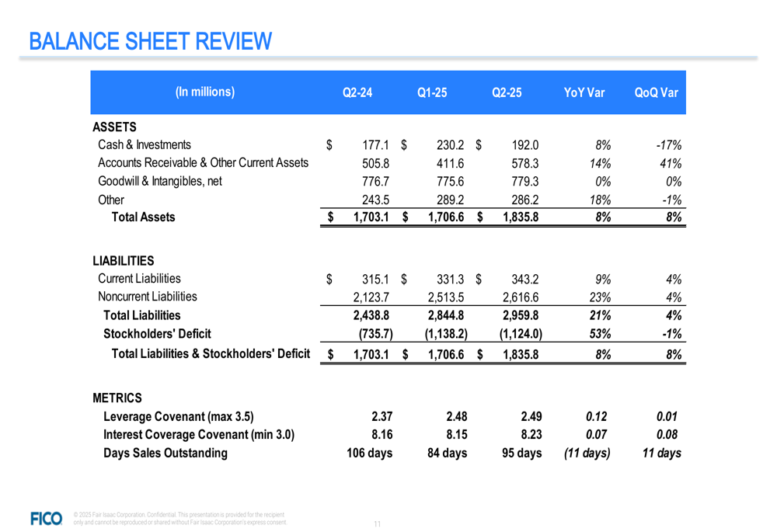Select Stockholders' Deficit value (735.7)
The width and height of the screenshot is (777, 532).
tap(375, 334)
